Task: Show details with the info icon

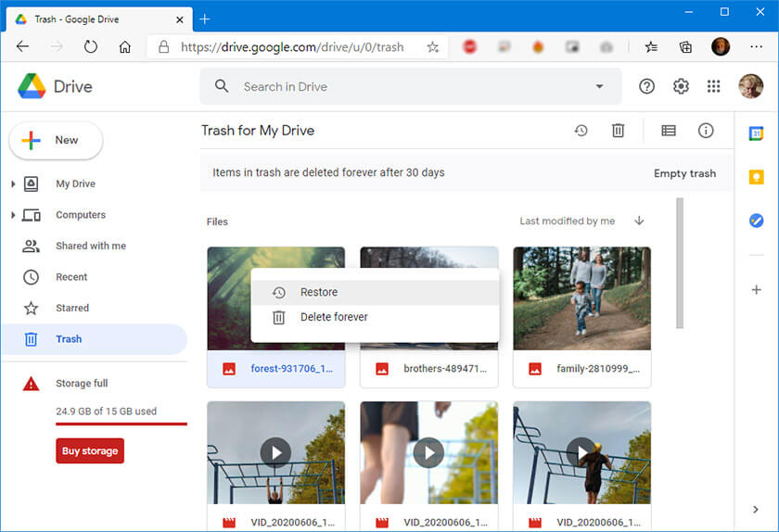Action: click(x=706, y=131)
